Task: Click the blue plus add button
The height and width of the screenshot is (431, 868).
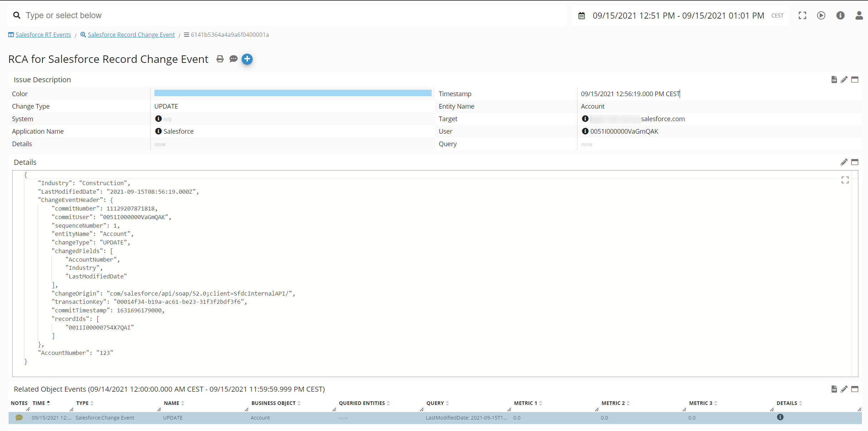Action: point(247,59)
